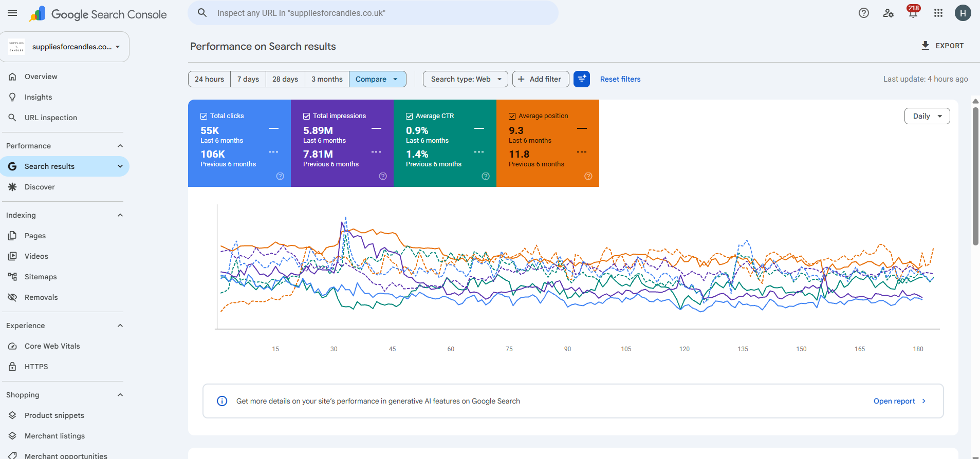
Task: Open the Search type: Web dropdown
Action: (x=466, y=79)
